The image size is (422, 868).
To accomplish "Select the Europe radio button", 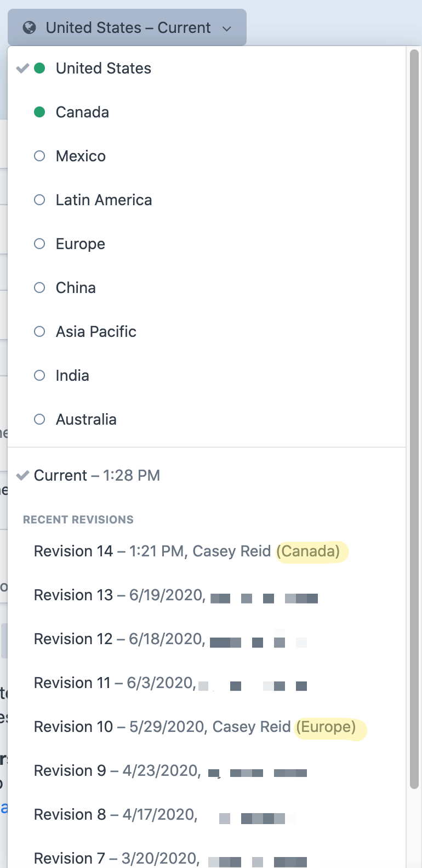I will [x=39, y=244].
